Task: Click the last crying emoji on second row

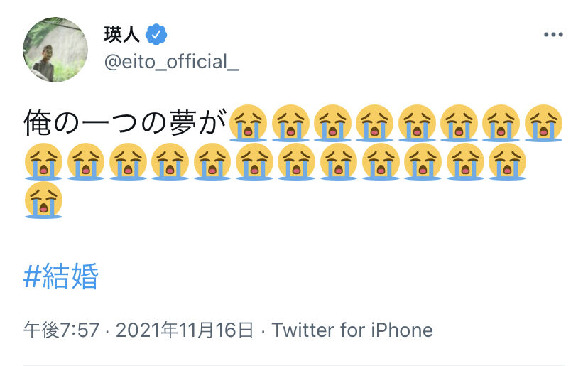Action: (507, 161)
